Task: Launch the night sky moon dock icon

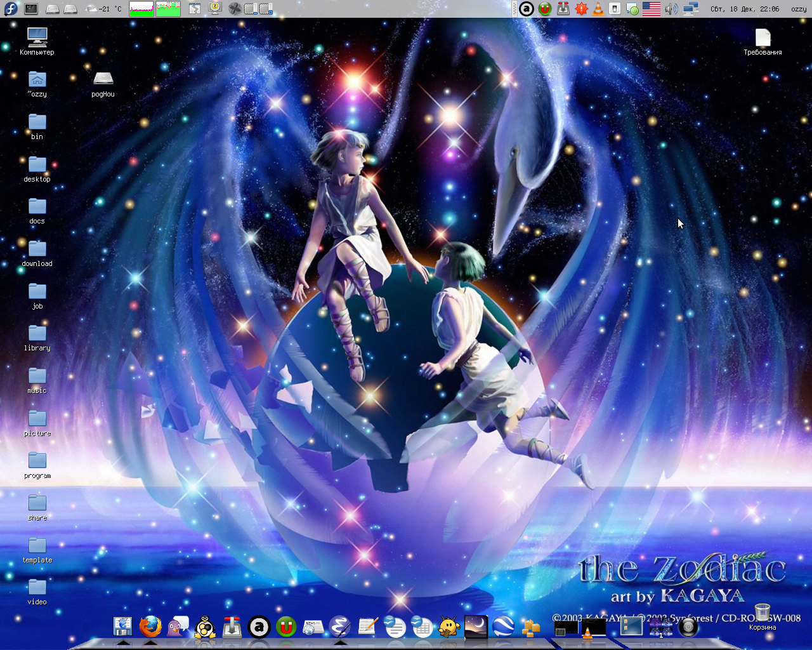Action: [x=476, y=627]
